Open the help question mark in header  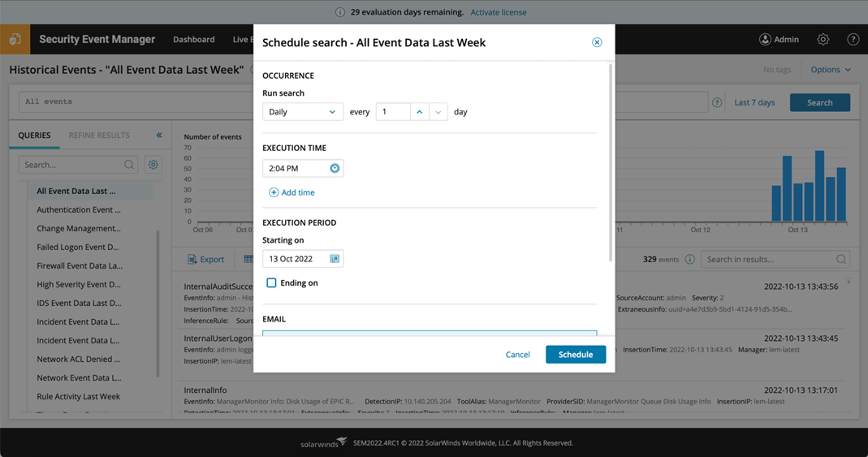point(853,39)
